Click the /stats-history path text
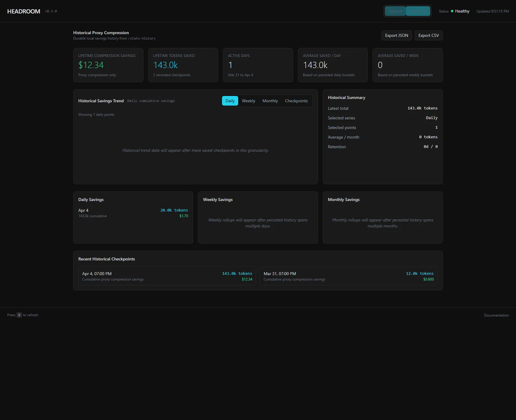 coord(142,38)
